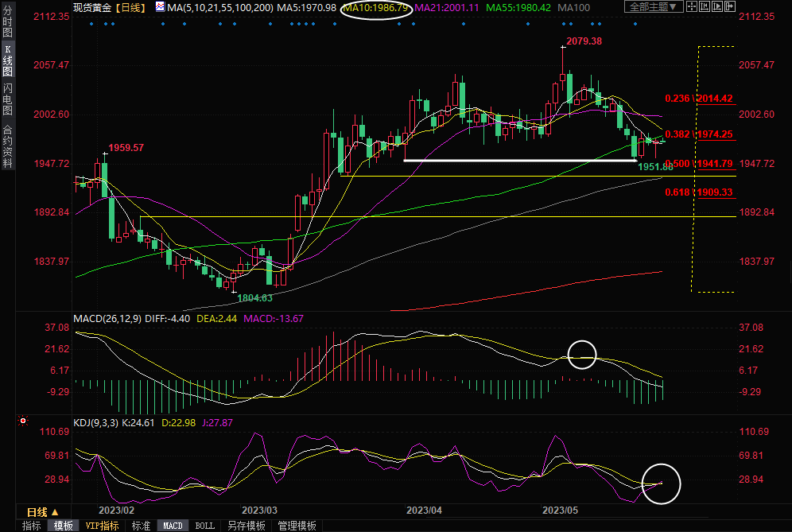Click the first blue dot event marker
Viewport: 792px width, 532px height.
pos(91,24)
